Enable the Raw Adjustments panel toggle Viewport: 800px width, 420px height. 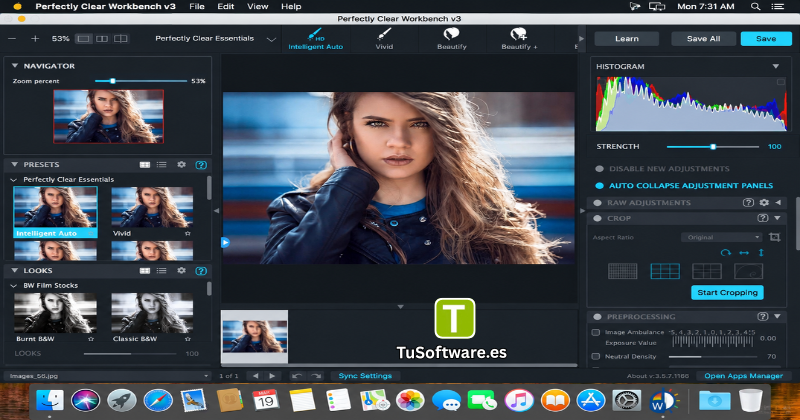[x=597, y=203]
